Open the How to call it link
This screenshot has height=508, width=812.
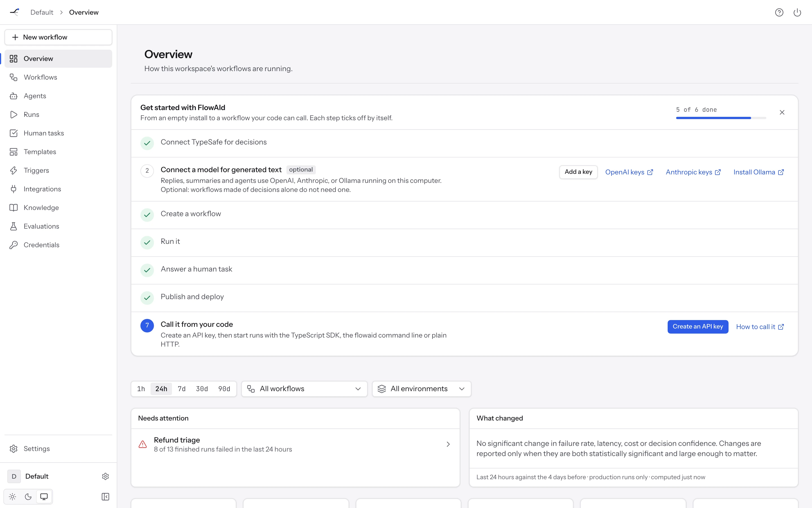[760, 327]
